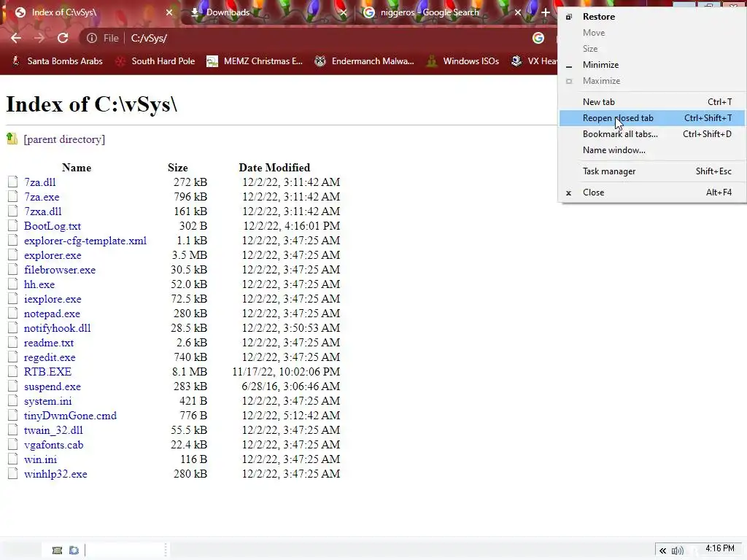Click the file icon beside BootLog.txt
This screenshot has height=560, width=747.
tap(13, 225)
